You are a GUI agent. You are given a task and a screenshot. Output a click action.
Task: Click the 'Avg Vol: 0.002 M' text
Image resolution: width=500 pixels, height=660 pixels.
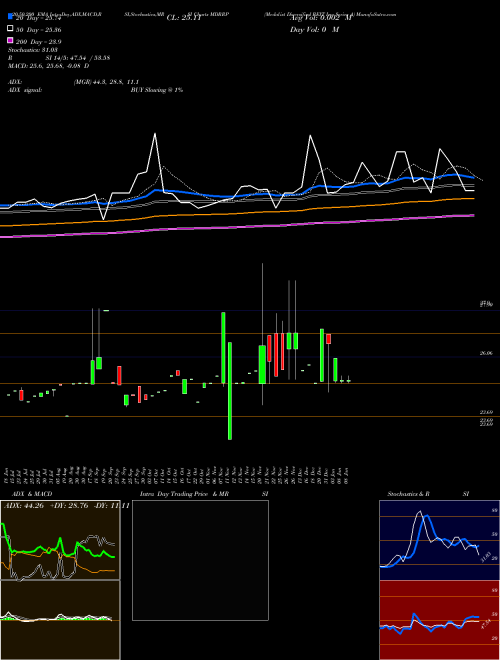(x=321, y=18)
